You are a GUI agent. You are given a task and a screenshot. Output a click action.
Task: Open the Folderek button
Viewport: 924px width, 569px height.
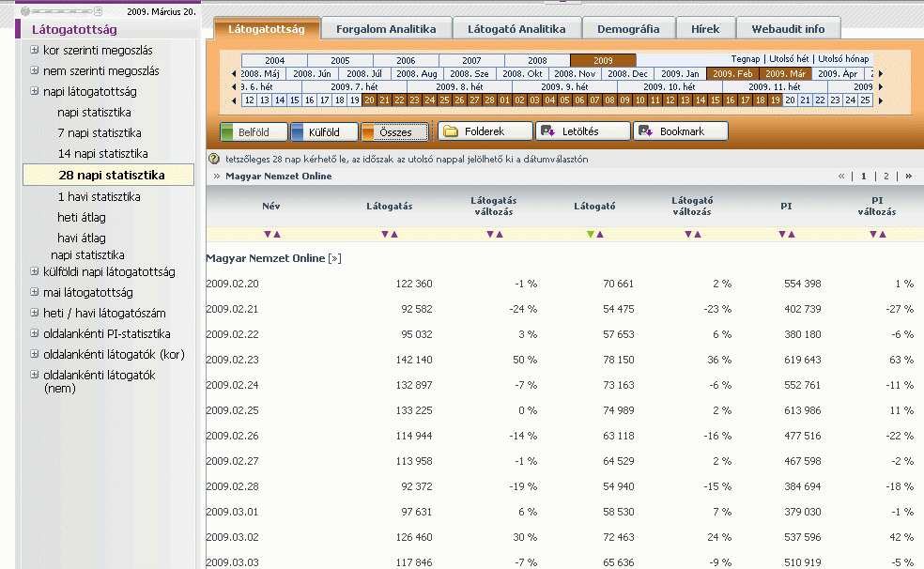coord(485,131)
